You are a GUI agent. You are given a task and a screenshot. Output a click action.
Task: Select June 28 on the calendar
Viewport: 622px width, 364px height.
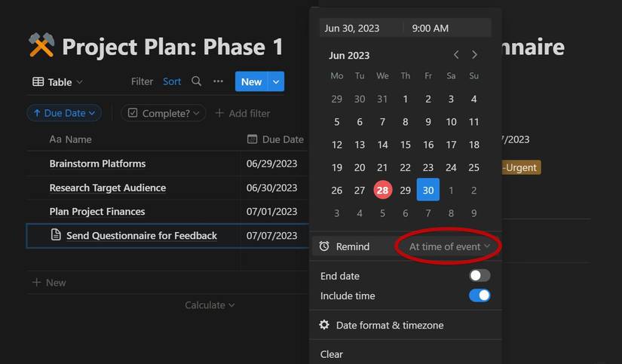(382, 191)
